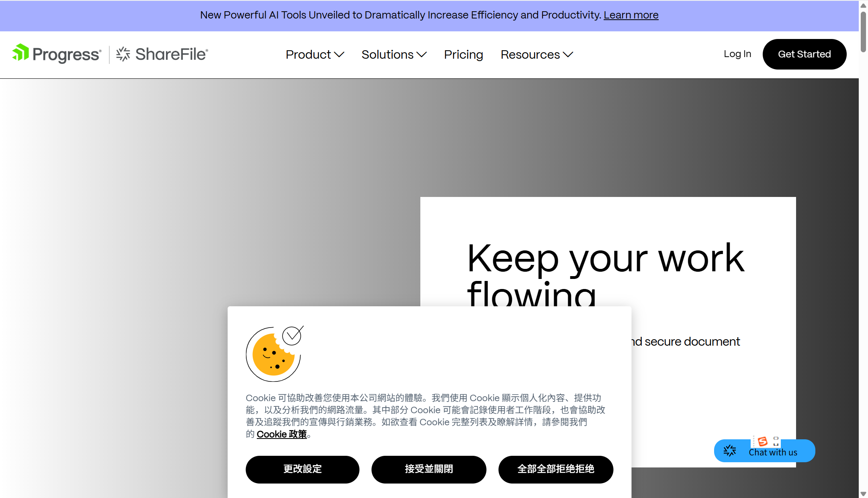Click the Sogou input method S icon

[762, 441]
